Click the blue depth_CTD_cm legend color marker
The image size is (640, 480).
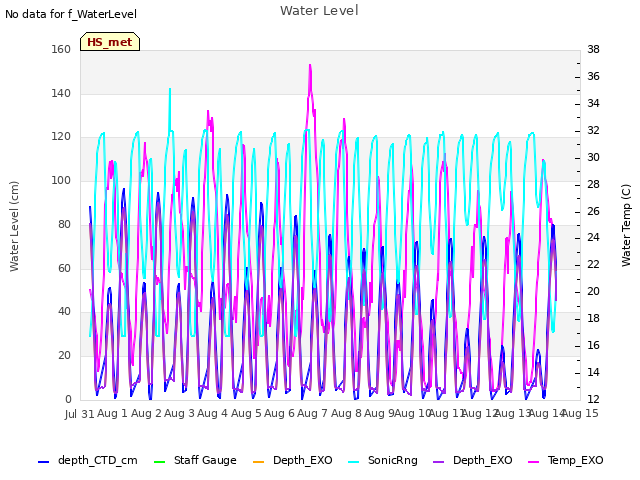tap(43, 462)
